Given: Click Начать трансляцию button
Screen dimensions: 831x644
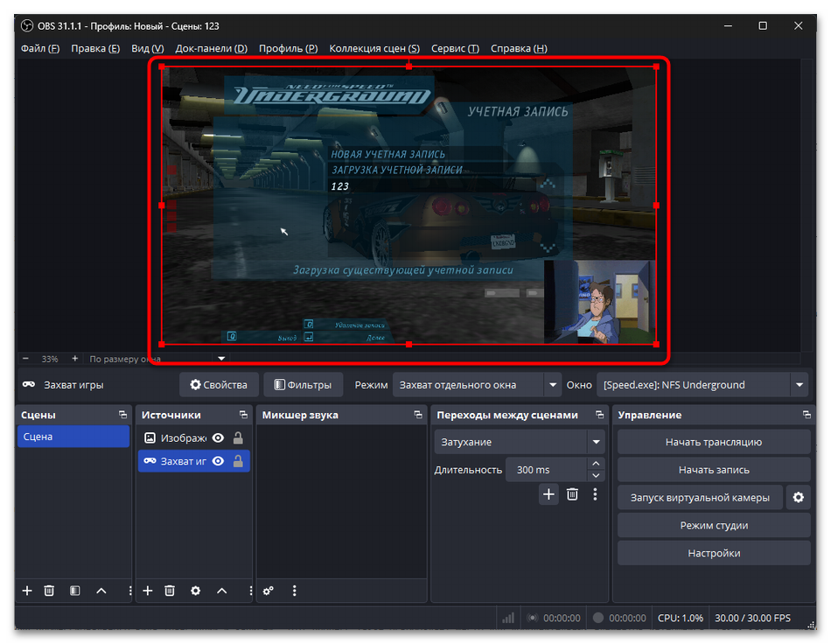Looking at the screenshot, I should (x=713, y=442).
